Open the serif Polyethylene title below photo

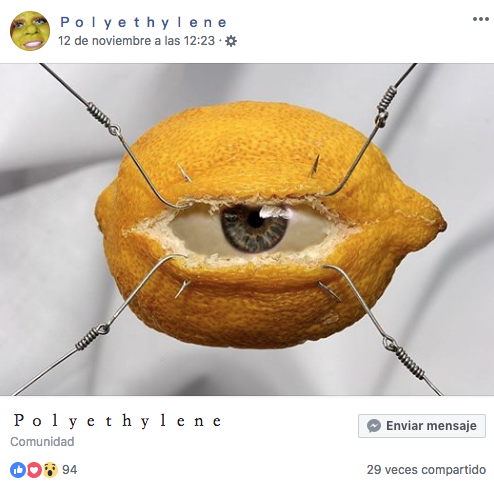tap(117, 421)
